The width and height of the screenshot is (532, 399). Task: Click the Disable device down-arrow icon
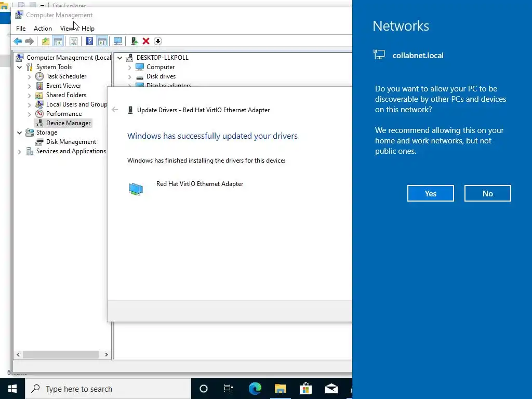[158, 42]
